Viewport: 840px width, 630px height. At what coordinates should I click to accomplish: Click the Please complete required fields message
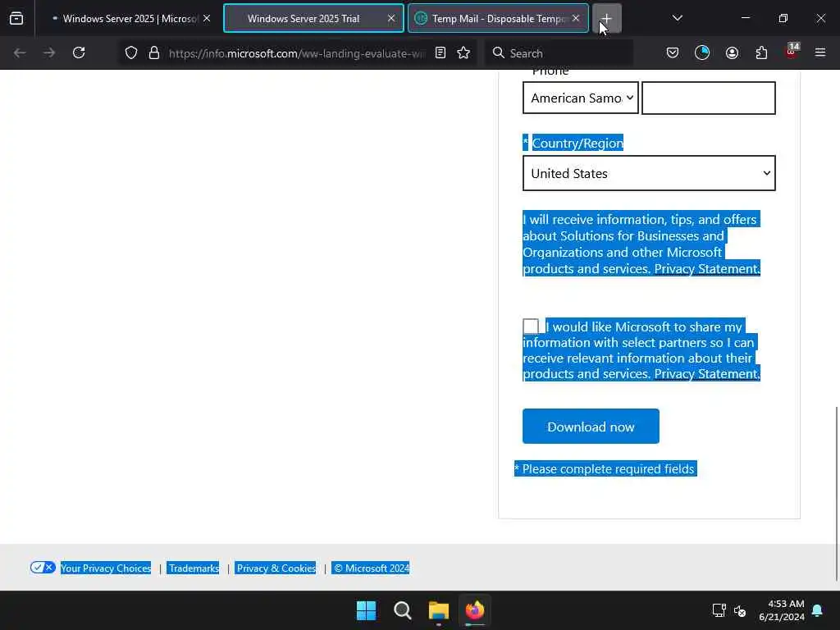click(x=605, y=468)
